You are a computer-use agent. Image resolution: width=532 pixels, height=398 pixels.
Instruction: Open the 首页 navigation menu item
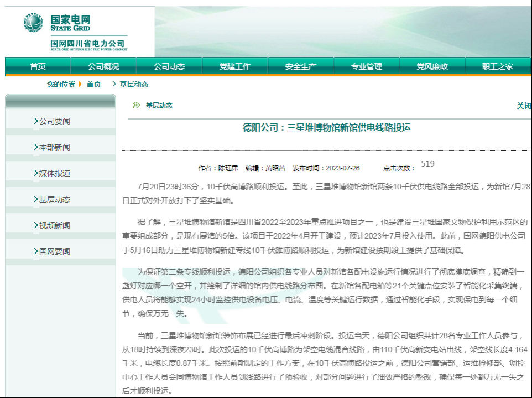pos(38,66)
